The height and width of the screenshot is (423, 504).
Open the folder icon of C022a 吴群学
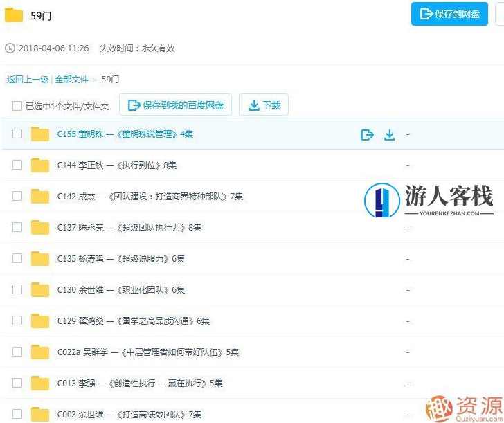pos(40,352)
